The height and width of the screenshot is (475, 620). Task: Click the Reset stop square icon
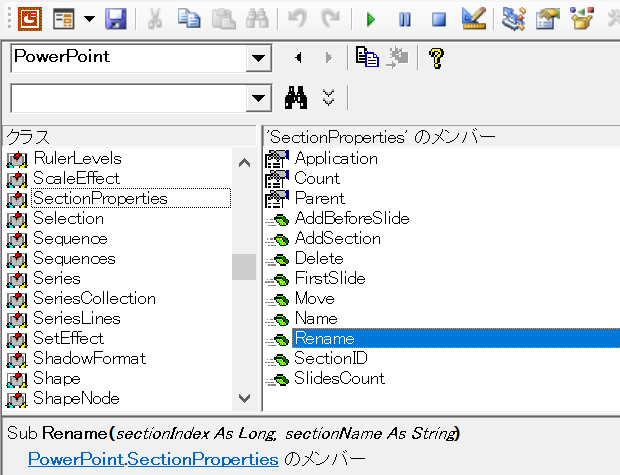click(x=439, y=19)
